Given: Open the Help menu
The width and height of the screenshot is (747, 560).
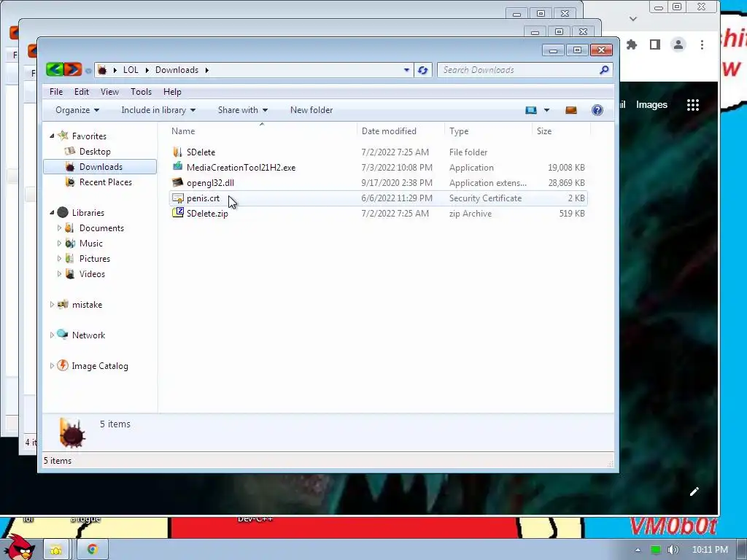Looking at the screenshot, I should pos(172,92).
